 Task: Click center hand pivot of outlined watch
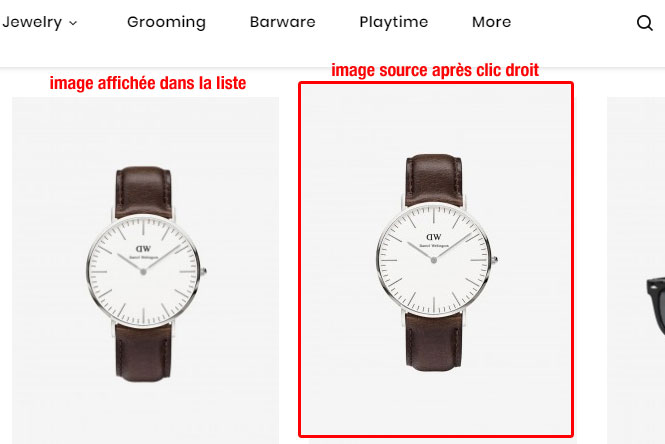coord(433,260)
